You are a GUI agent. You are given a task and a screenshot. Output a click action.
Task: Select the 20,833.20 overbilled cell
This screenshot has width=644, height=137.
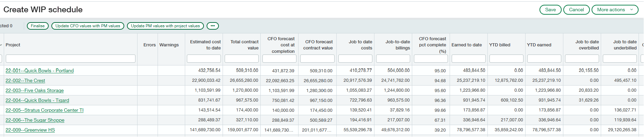(582, 90)
